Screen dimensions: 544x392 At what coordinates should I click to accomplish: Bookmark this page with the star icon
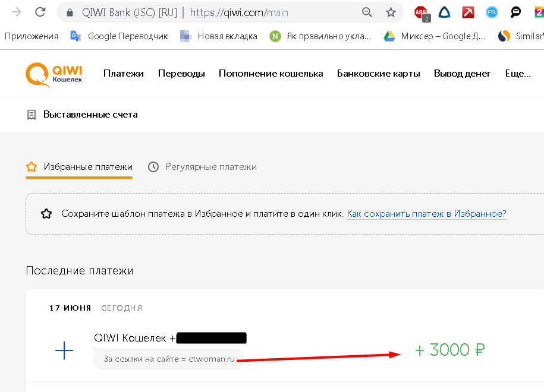click(x=391, y=12)
